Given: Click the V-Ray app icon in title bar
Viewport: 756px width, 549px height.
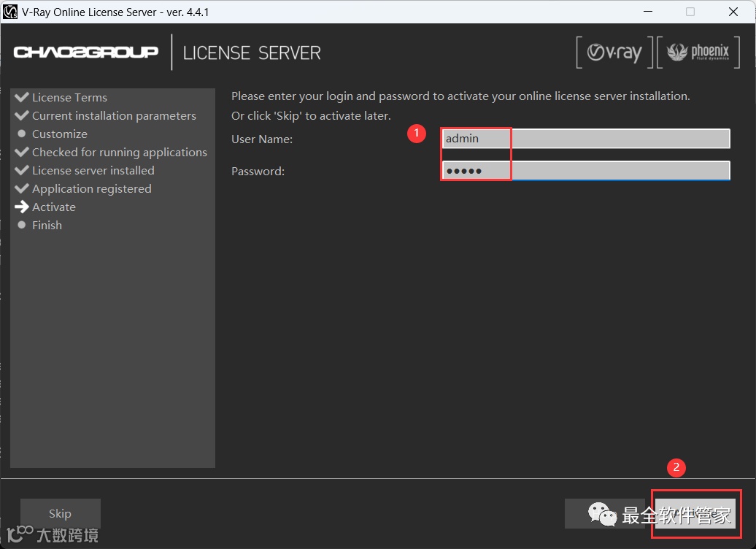Looking at the screenshot, I should (9, 12).
